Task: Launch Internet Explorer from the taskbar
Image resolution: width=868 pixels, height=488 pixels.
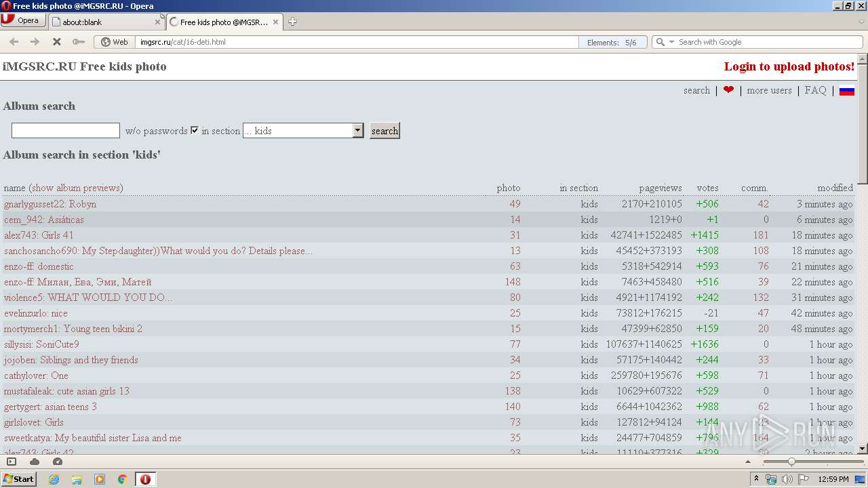Action: (54, 479)
